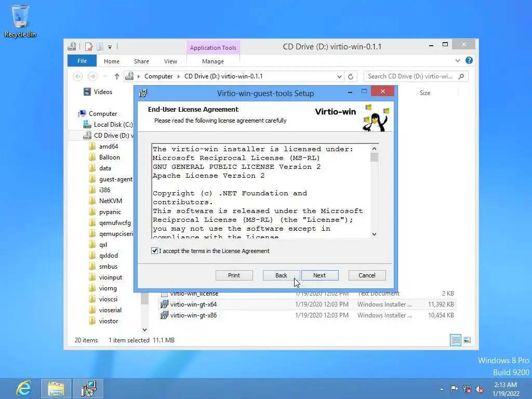Click the network status tray icon

tap(467, 389)
